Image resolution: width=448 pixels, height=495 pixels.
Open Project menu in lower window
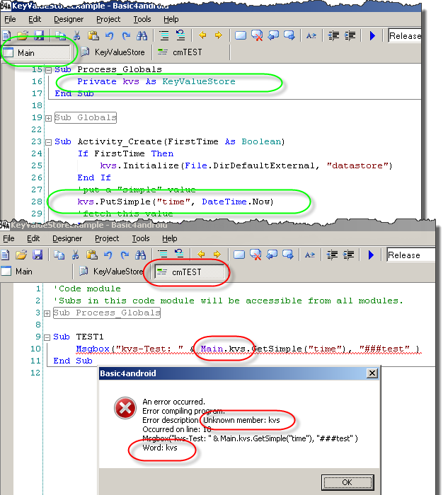coord(107,238)
